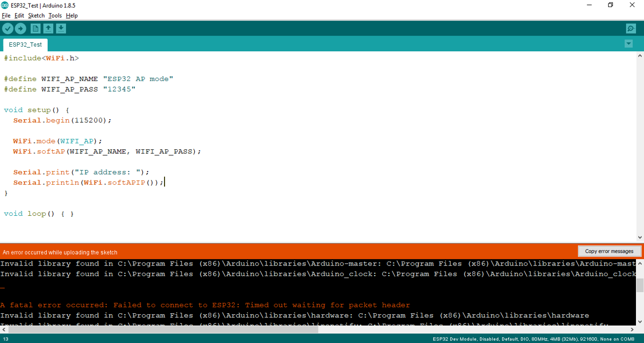Click the Arduino-master invalid library console line
644x343 pixels.
click(318, 264)
